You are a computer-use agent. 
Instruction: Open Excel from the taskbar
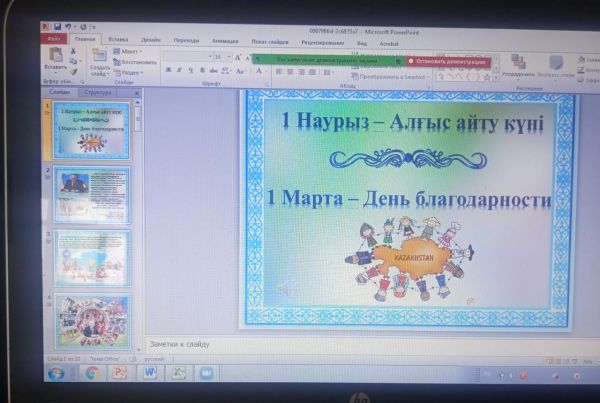(x=181, y=372)
